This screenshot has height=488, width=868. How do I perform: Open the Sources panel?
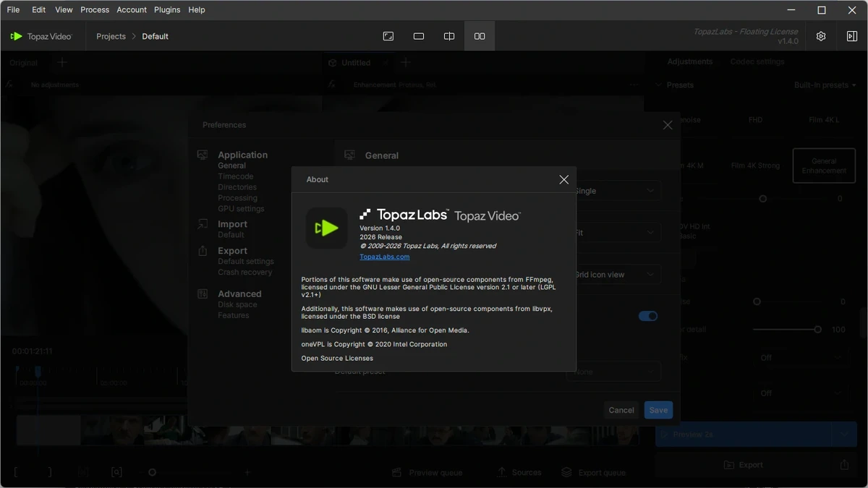tap(519, 472)
